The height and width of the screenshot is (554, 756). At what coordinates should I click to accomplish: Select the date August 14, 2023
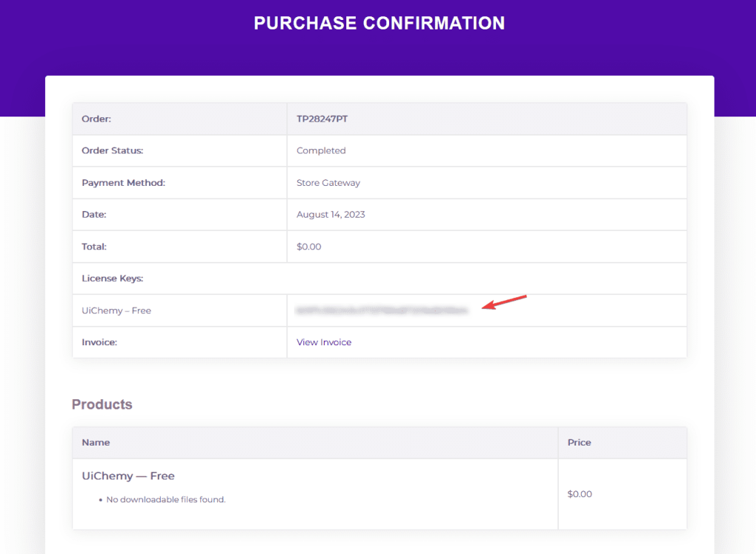331,215
